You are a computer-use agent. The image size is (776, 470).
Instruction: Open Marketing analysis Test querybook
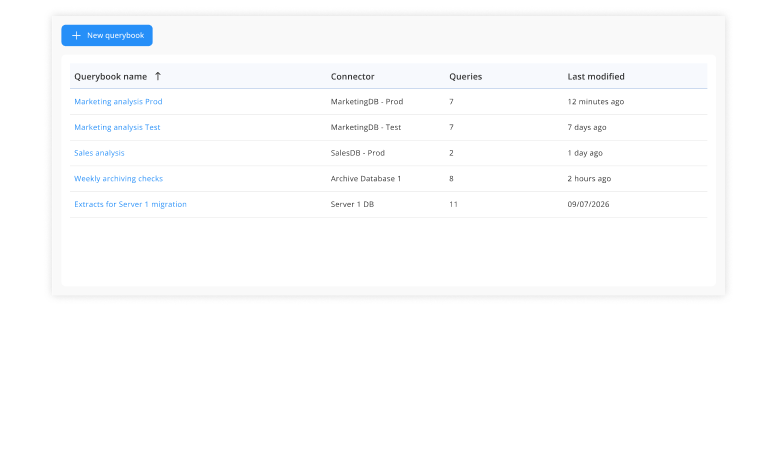click(117, 127)
